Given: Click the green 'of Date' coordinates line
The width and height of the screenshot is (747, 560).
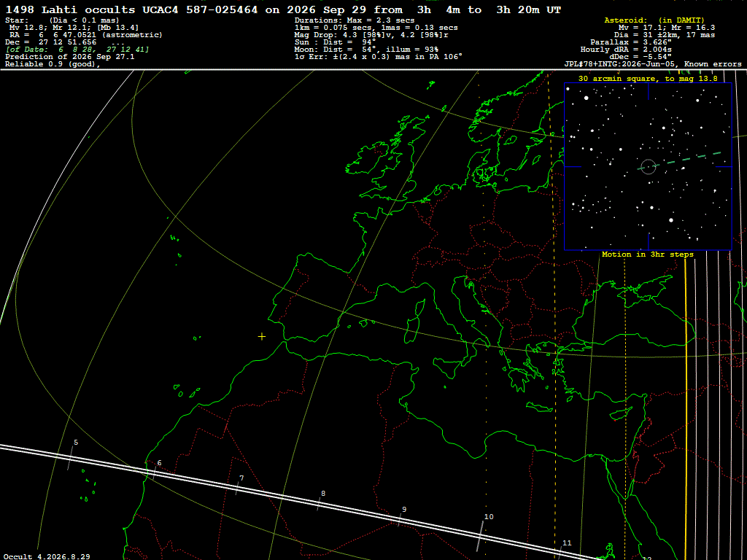Looking at the screenshot, I should 77,50.
